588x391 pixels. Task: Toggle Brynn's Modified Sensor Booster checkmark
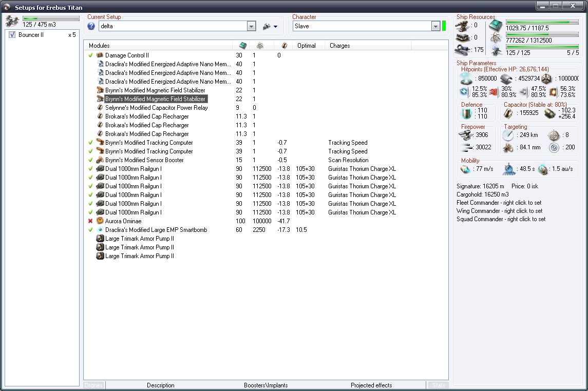point(90,160)
